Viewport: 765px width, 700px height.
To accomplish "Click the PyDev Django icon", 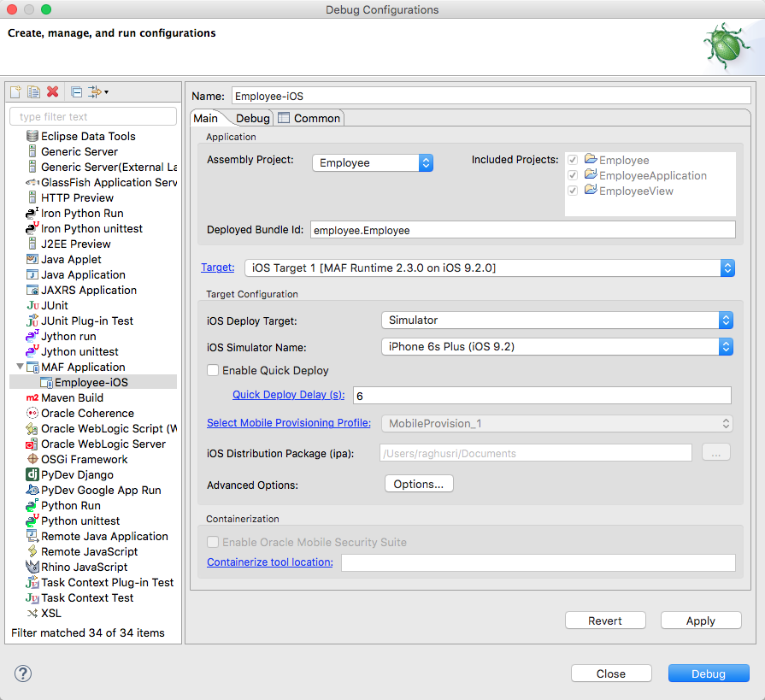I will tap(32, 474).
